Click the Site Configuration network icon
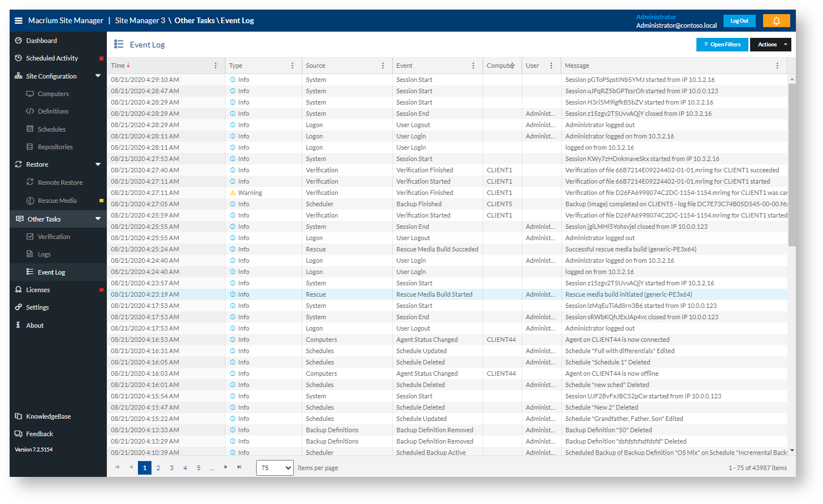Viewport: 823px width, 504px height. pyautogui.click(x=19, y=76)
